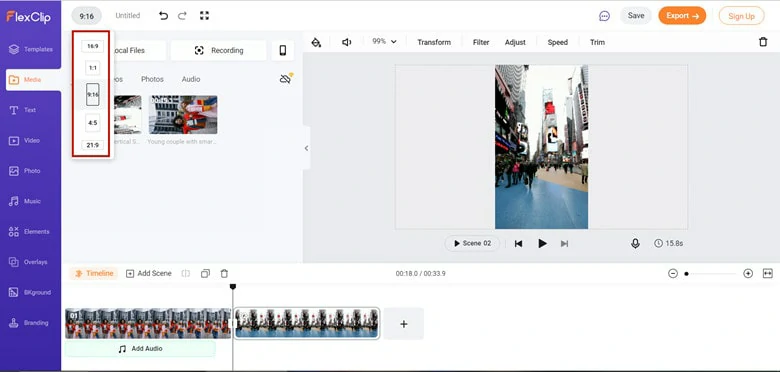
Task: Zoom out the timeline
Action: [673, 274]
